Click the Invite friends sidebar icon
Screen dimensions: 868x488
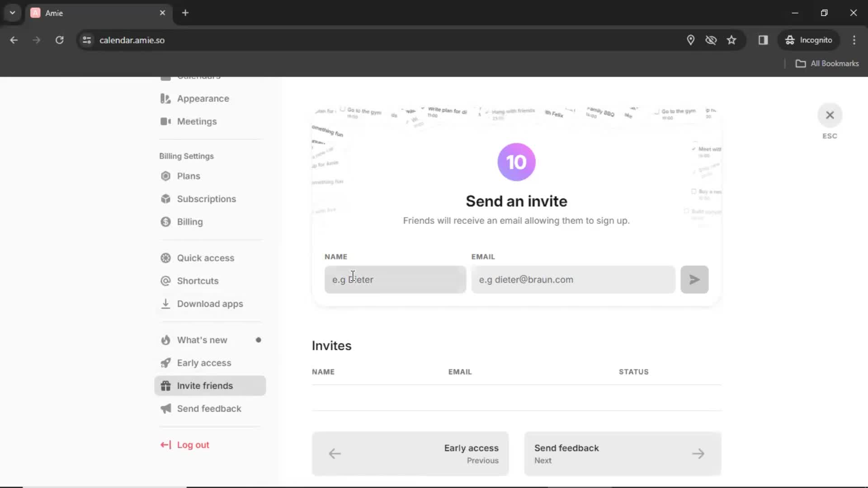pos(165,385)
